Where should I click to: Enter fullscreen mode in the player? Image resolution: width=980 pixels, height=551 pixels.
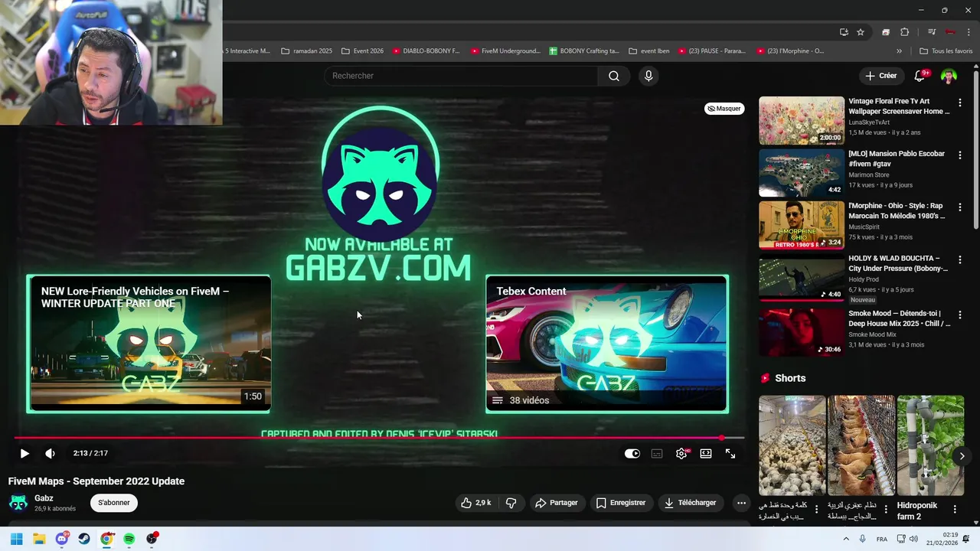730,453
